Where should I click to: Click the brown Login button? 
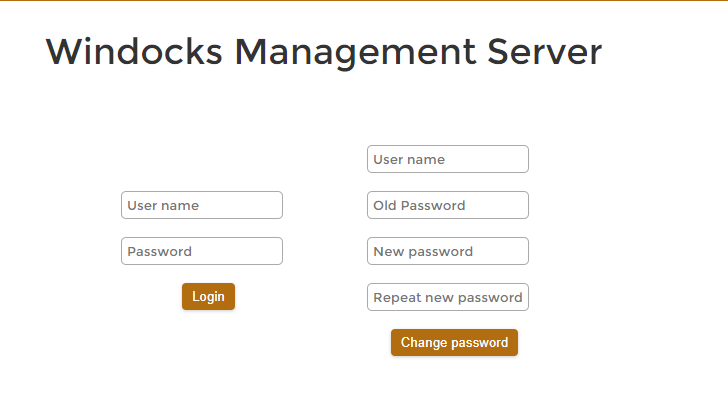(208, 296)
